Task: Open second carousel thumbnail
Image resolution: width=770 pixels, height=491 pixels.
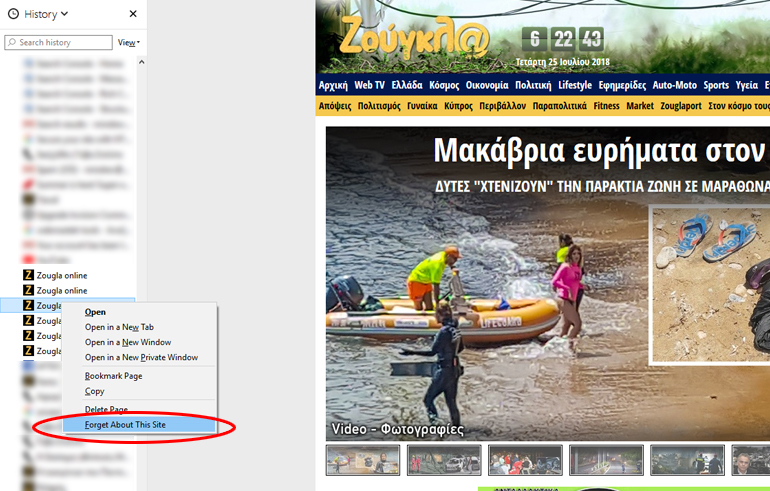Action: pyautogui.click(x=444, y=460)
